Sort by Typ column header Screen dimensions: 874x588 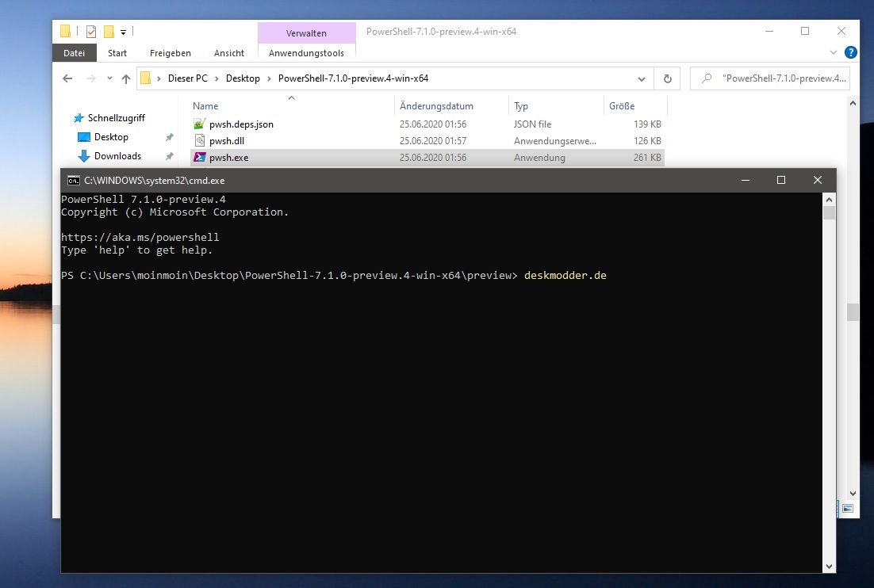(x=521, y=106)
